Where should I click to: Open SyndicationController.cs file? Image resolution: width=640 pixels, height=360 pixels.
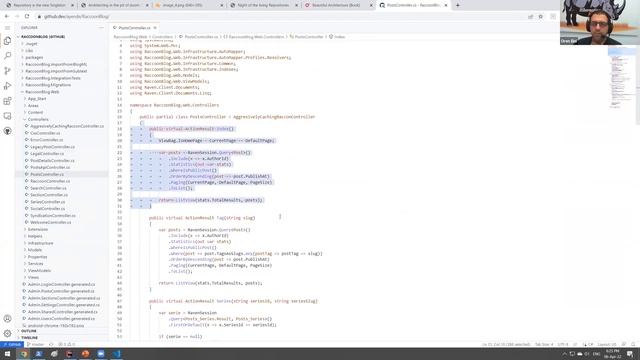(53, 215)
